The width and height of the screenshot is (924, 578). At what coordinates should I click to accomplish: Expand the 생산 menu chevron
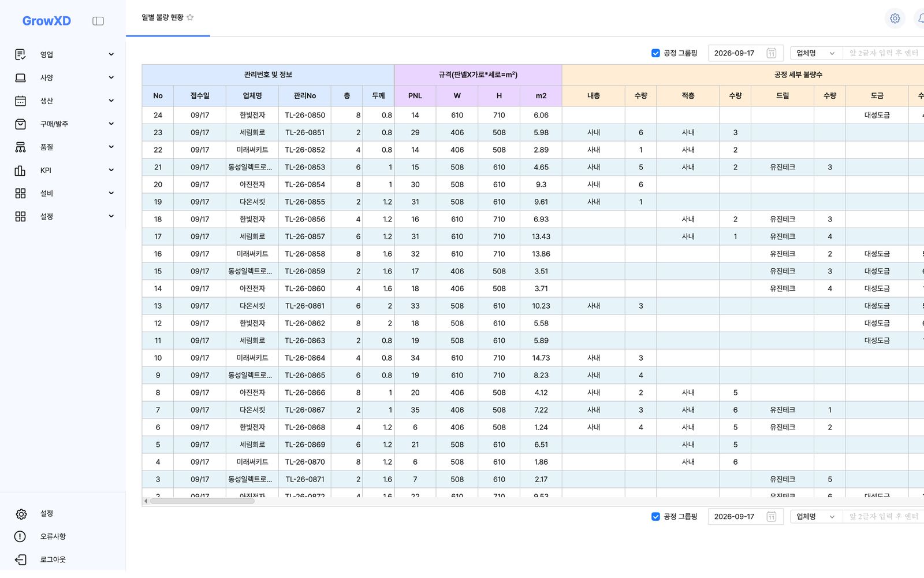click(x=111, y=101)
